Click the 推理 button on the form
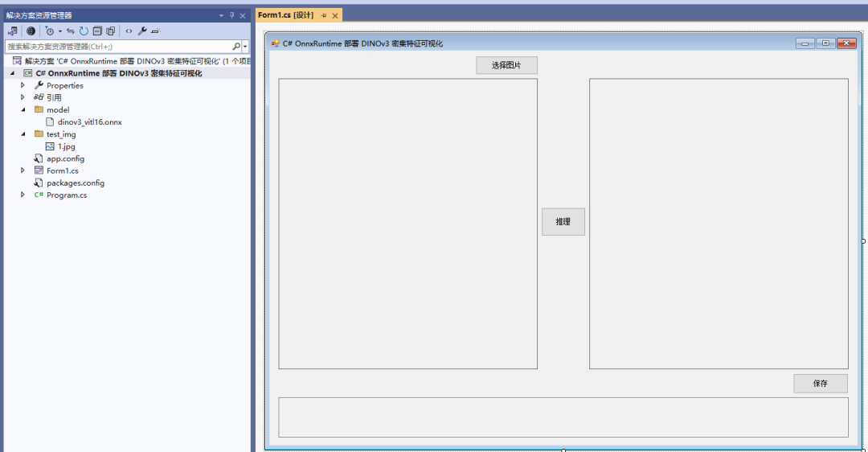The width and height of the screenshot is (868, 452). [x=563, y=221]
